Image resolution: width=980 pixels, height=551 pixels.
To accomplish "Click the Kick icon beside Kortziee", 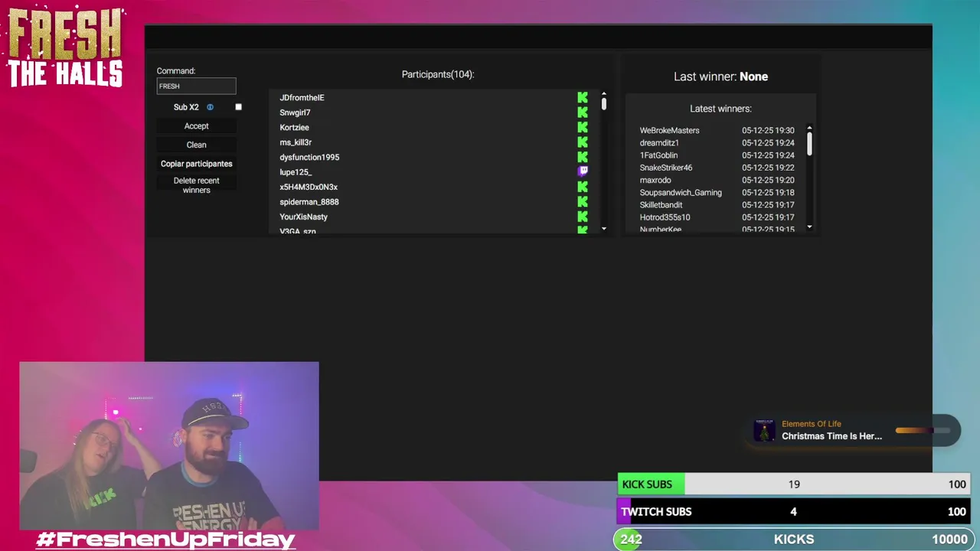I will point(583,127).
